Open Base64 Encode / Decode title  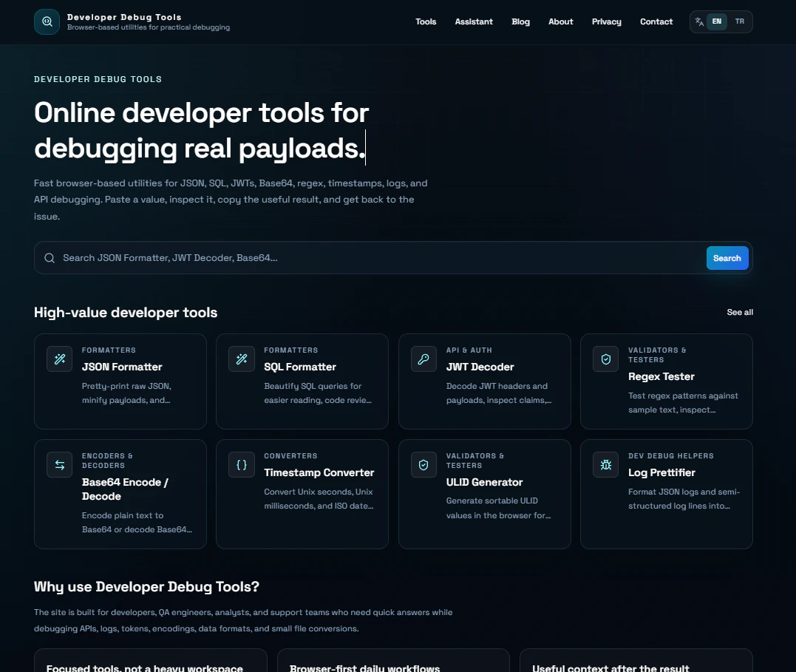coord(125,489)
